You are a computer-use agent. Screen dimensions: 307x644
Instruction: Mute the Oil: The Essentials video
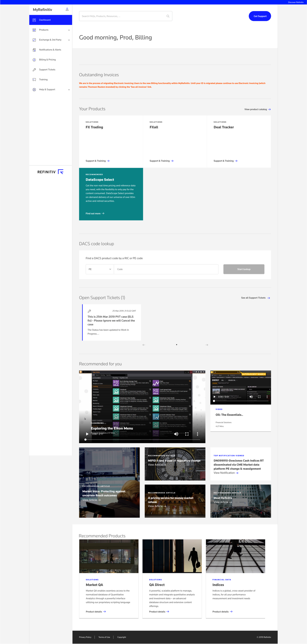(x=251, y=397)
